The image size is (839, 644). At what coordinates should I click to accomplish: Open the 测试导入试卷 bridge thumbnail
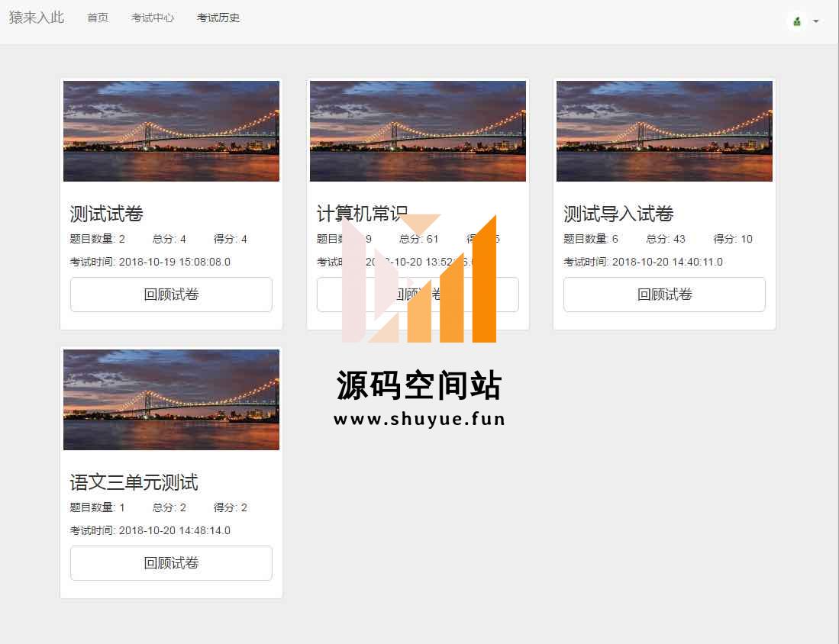tap(664, 131)
